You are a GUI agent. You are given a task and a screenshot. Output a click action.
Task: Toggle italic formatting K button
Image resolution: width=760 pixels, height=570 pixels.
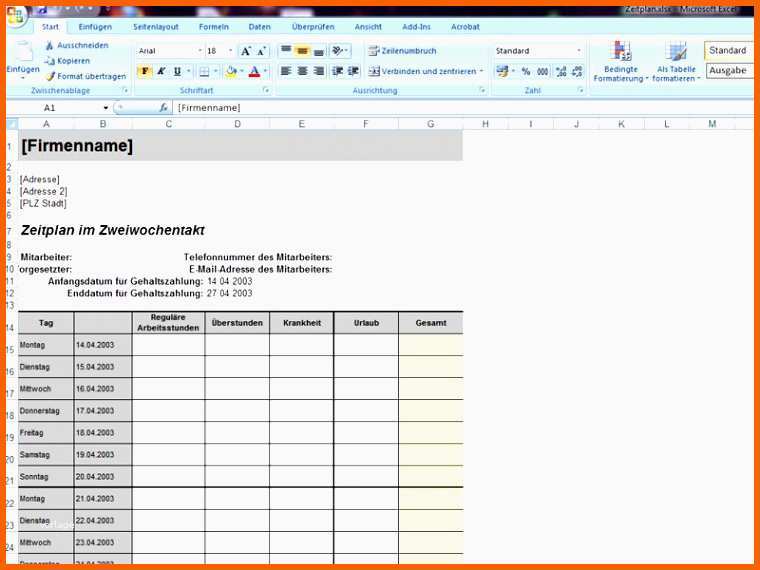161,72
